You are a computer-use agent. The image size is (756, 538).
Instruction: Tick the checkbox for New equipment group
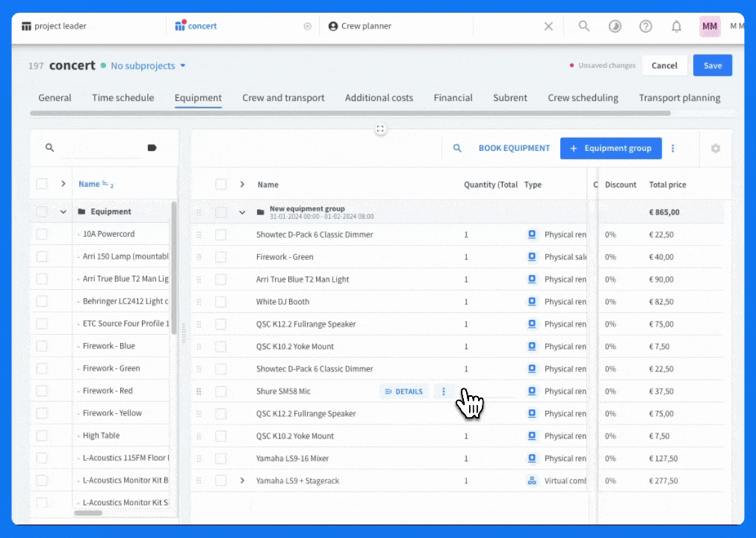click(x=221, y=212)
